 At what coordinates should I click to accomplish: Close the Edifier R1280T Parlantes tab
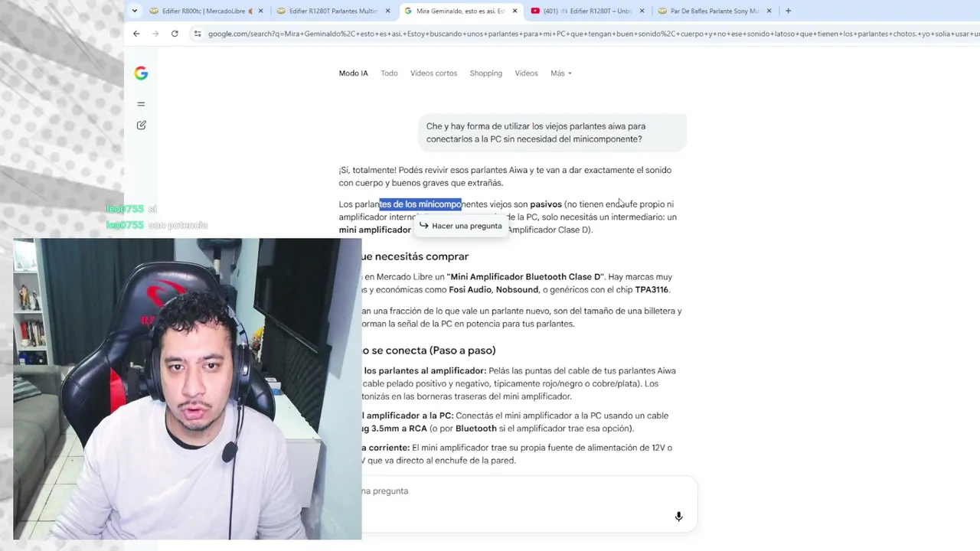pos(388,11)
